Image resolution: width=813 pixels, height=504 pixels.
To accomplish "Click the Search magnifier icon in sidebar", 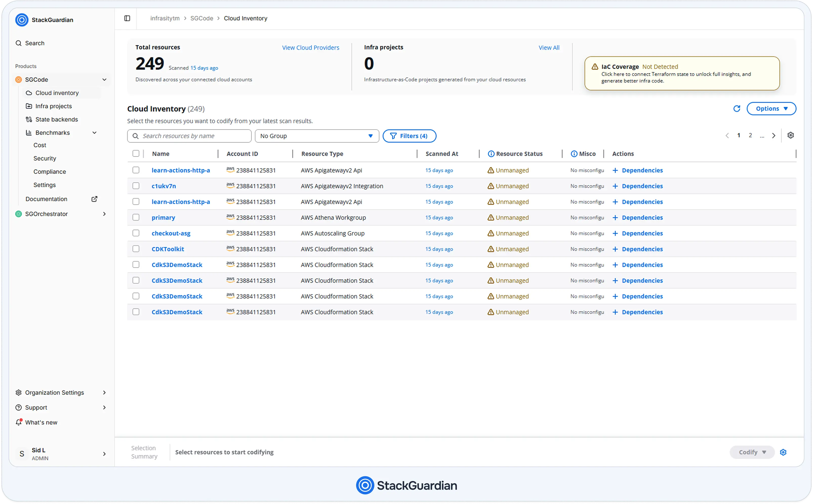I will [x=19, y=43].
